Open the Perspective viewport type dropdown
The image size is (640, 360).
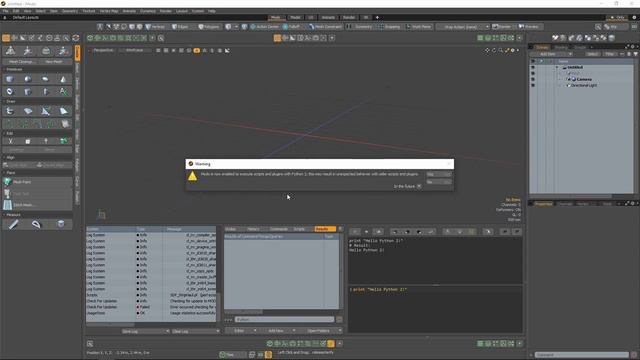point(103,50)
